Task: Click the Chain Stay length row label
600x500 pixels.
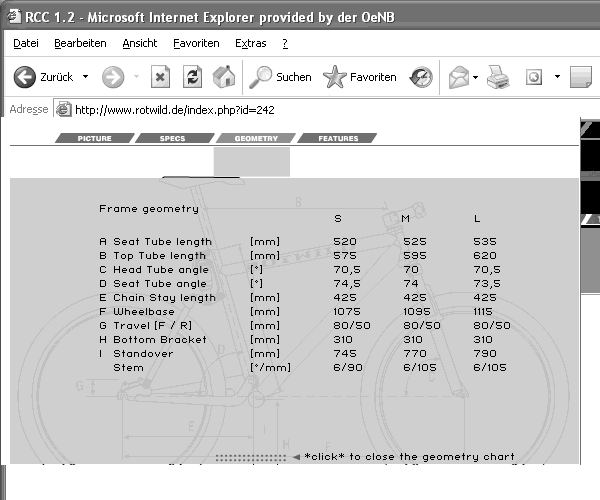Action: (x=165, y=298)
